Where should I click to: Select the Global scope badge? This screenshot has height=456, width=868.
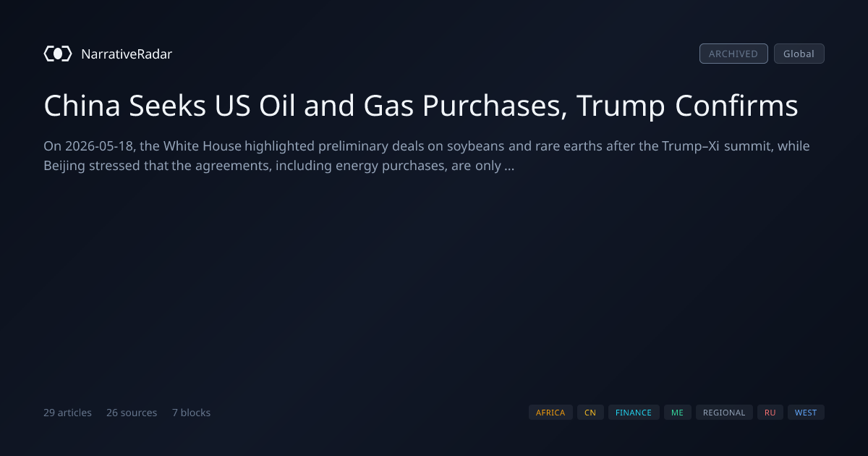[799, 54]
